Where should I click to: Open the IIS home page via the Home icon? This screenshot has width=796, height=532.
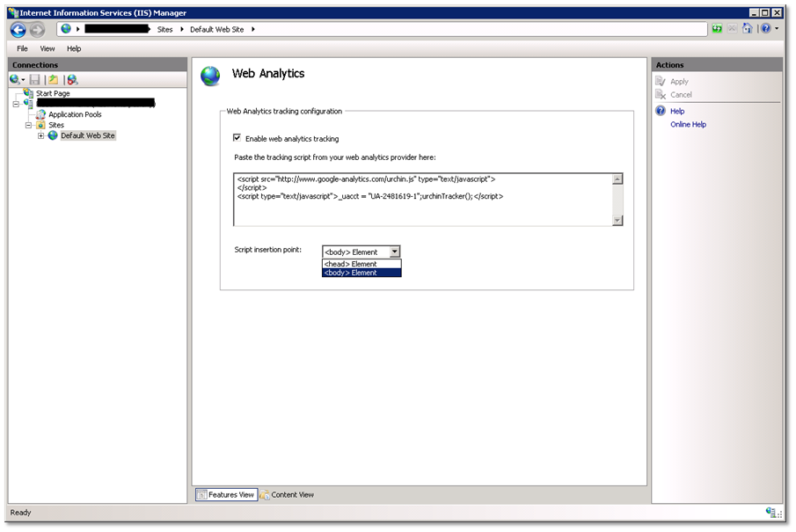pyautogui.click(x=747, y=28)
